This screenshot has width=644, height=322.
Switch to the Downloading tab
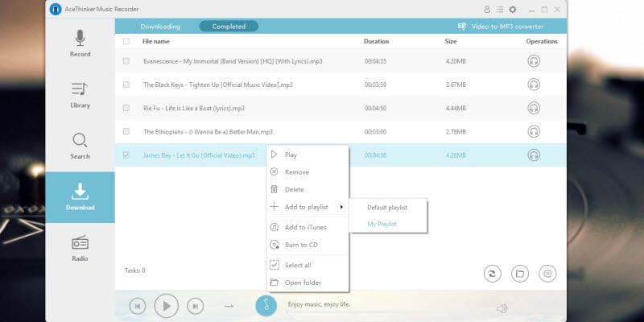160,27
